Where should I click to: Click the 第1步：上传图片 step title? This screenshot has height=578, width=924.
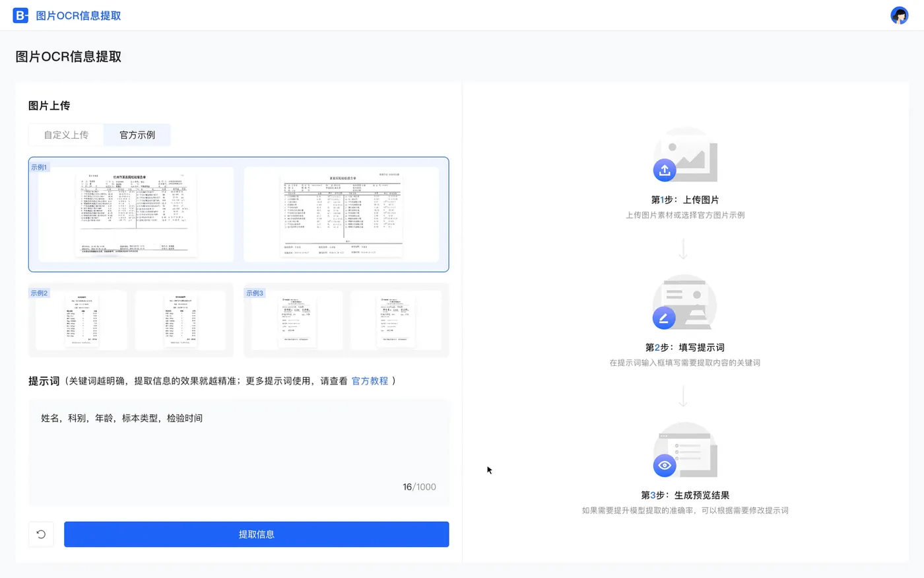point(685,200)
